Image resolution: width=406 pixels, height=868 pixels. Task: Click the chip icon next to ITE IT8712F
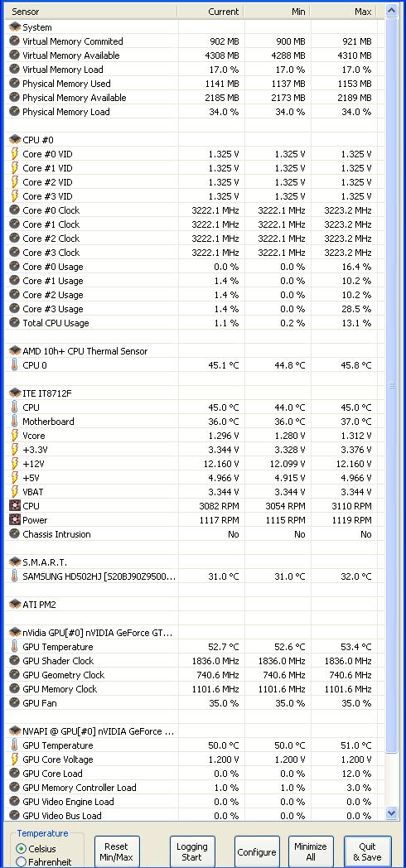tap(15, 393)
